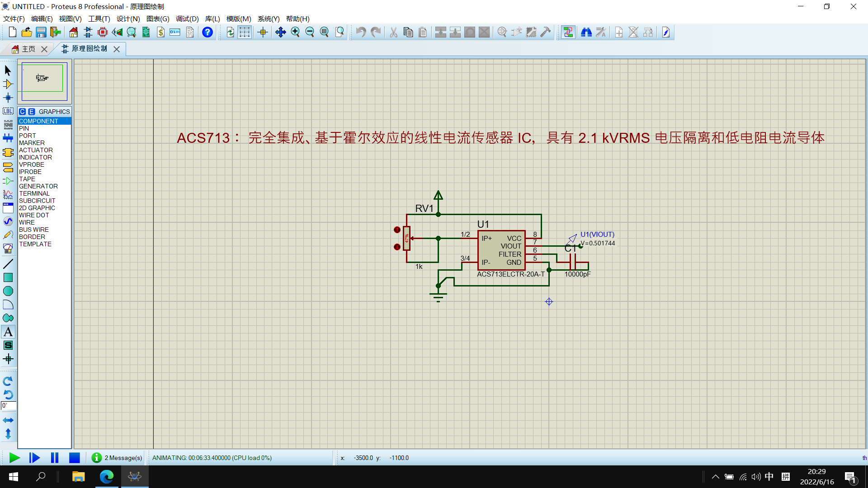Zoom in with the plus magnifier
Viewport: 868px width, 488px height.
[x=295, y=32]
